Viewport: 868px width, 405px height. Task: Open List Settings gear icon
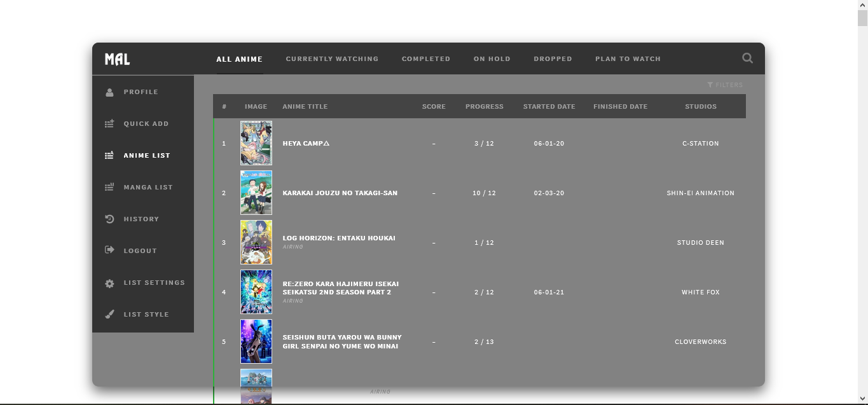(109, 283)
